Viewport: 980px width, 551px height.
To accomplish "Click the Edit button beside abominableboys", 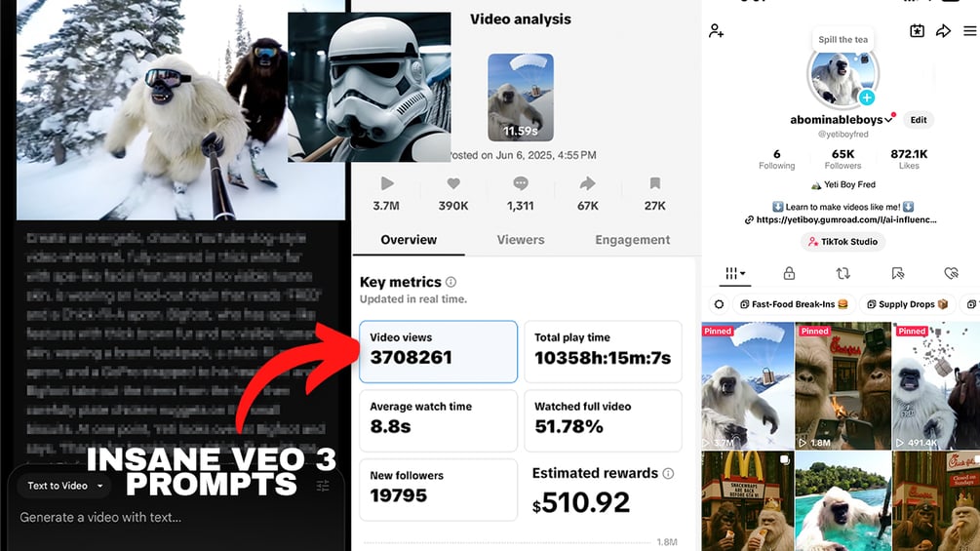I will pyautogui.click(x=919, y=120).
